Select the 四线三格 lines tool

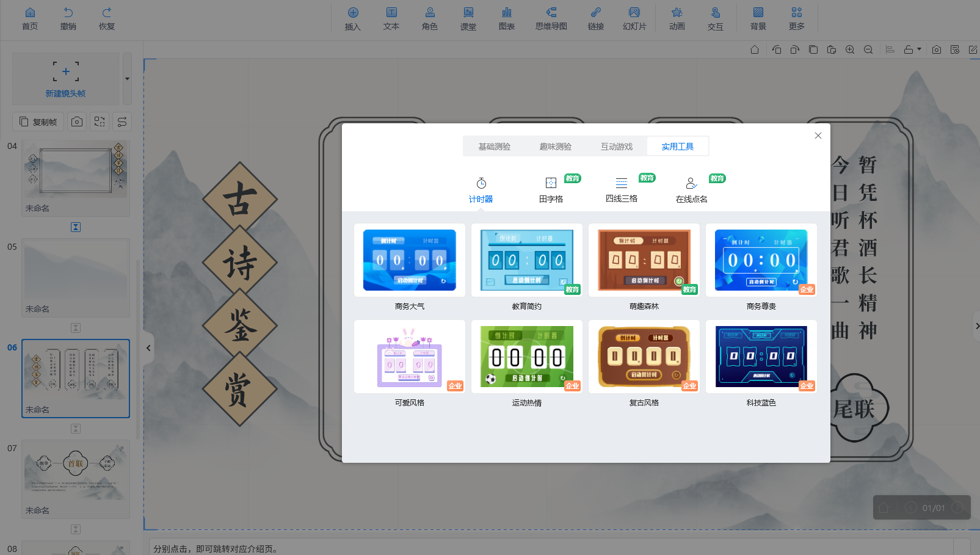[622, 190]
